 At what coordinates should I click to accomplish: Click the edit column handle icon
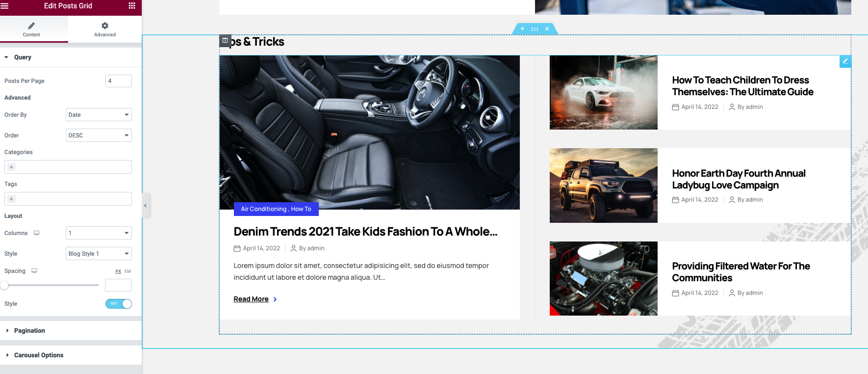coord(225,41)
